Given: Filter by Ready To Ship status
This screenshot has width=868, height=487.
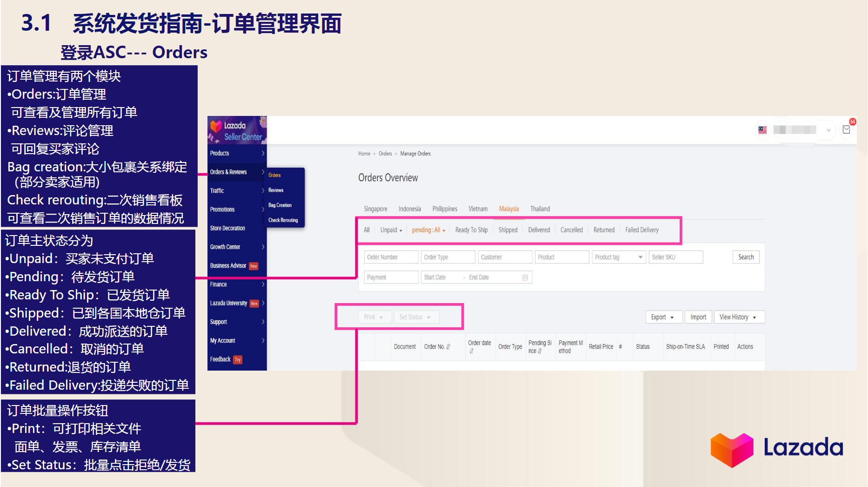Looking at the screenshot, I should coord(472,230).
